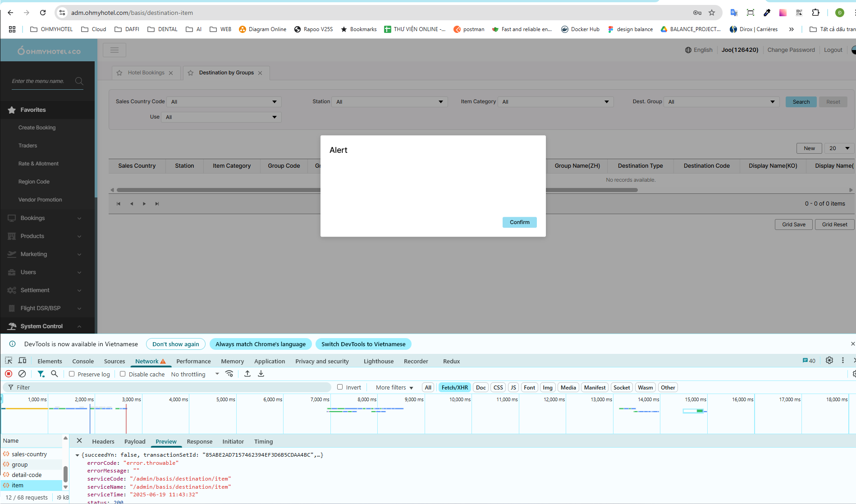The width and height of the screenshot is (856, 504).
Task: Bookmark this page with the star icon
Action: tap(712, 13)
